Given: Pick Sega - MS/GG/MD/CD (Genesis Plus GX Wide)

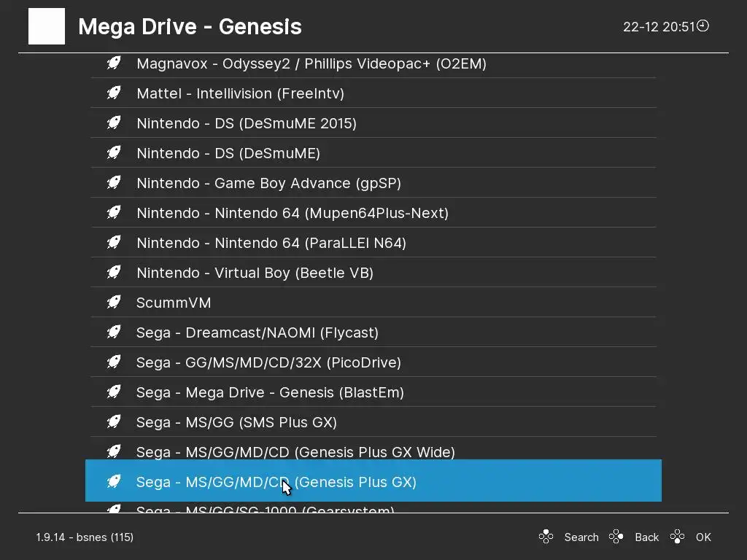Looking at the screenshot, I should click(x=373, y=448).
